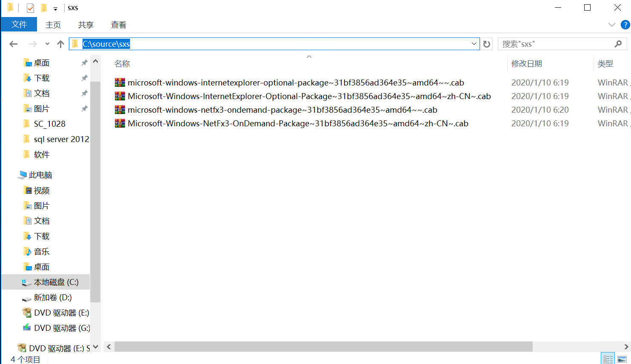The height and width of the screenshot is (364, 631).
Task: Sort by 类型 column header
Action: click(x=605, y=64)
